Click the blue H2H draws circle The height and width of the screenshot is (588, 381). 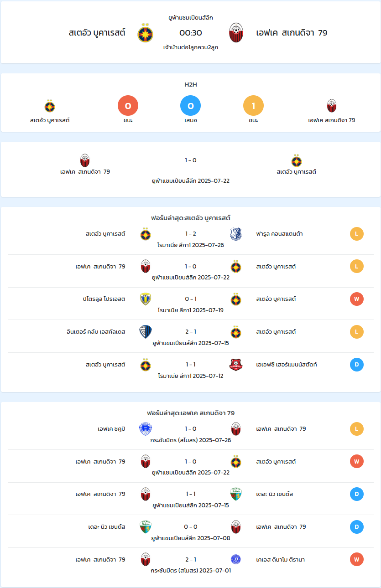pos(191,106)
